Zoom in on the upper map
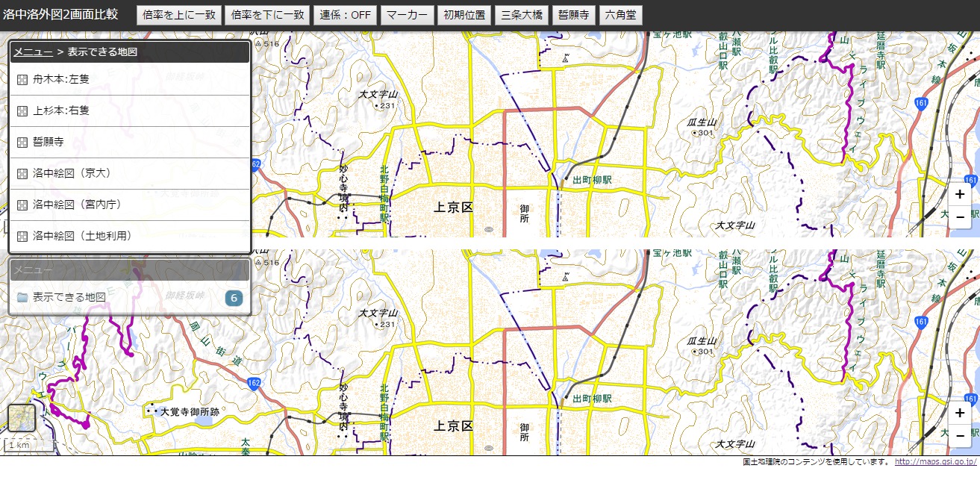Viewport: 980px width, 480px height. pyautogui.click(x=960, y=194)
